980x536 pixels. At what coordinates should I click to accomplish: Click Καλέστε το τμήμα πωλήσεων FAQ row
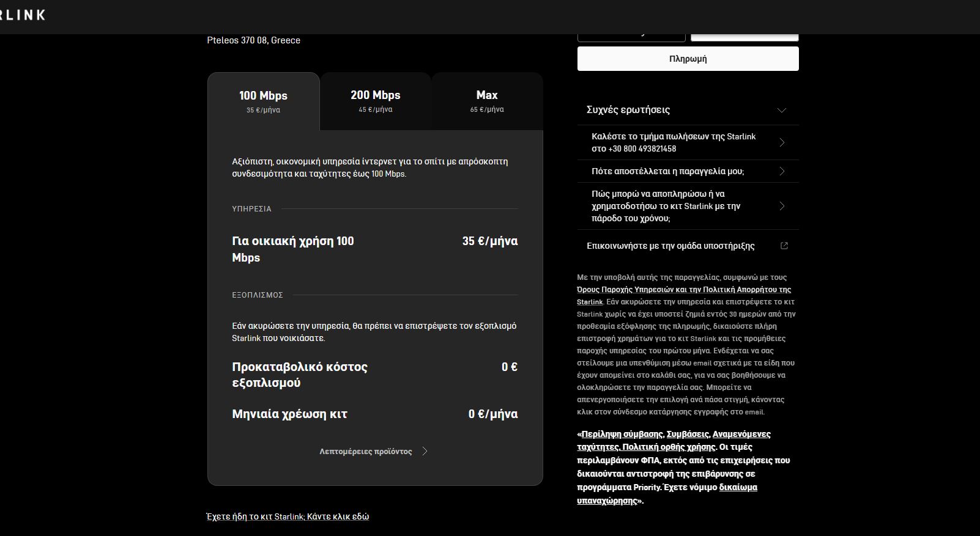point(688,142)
